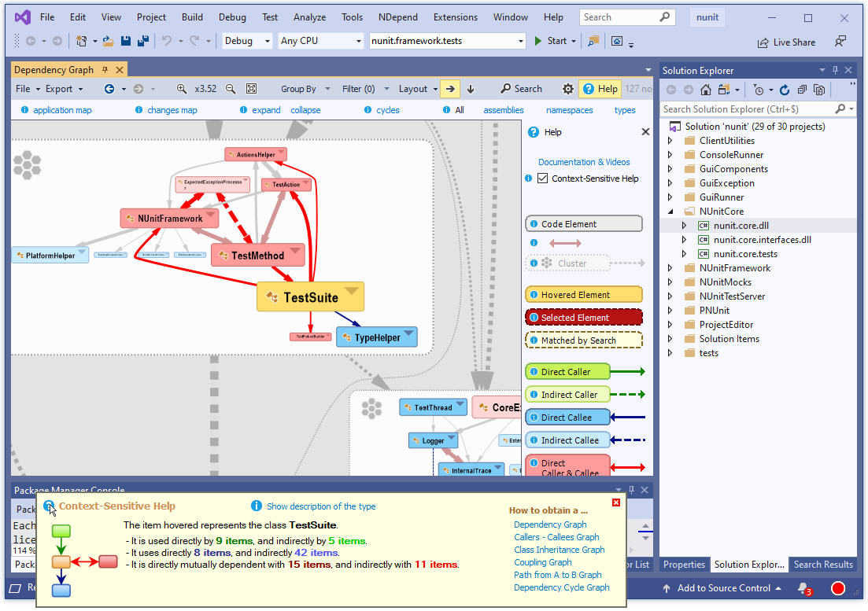Set the graph layout direction to horizontal
The width and height of the screenshot is (868, 611).
[x=451, y=89]
